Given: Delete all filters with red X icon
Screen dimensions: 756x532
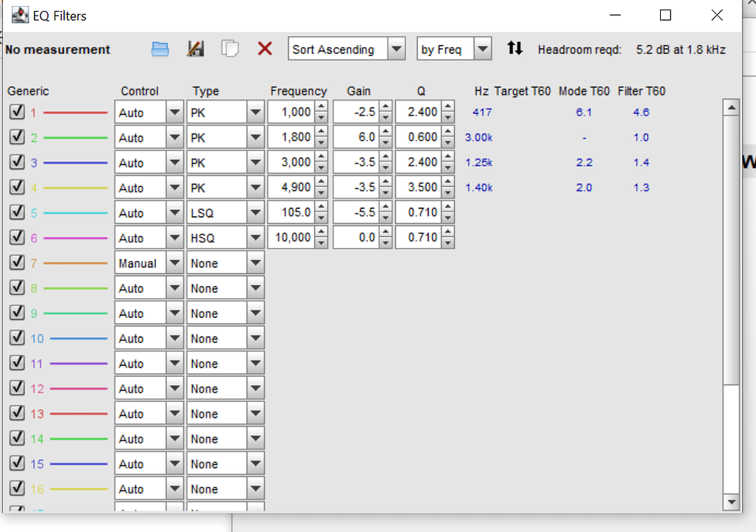Looking at the screenshot, I should (x=264, y=48).
